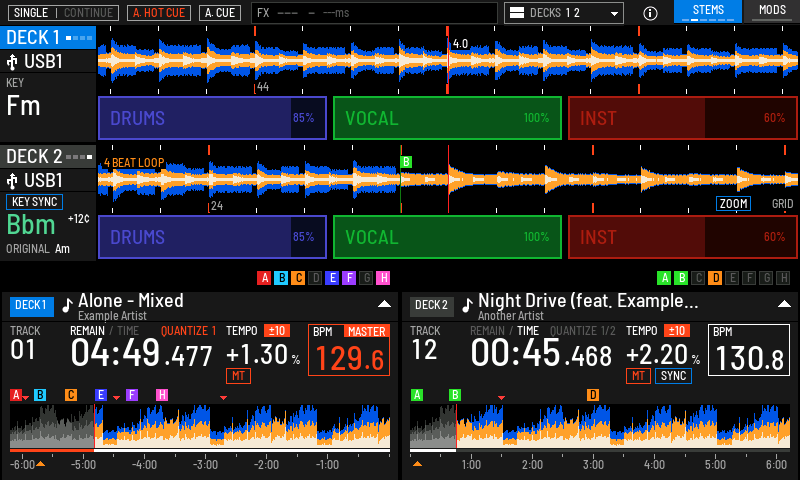Viewport: 800px width, 480px height.
Task: Switch Deck 1 display to TIME
Action: (x=128, y=331)
